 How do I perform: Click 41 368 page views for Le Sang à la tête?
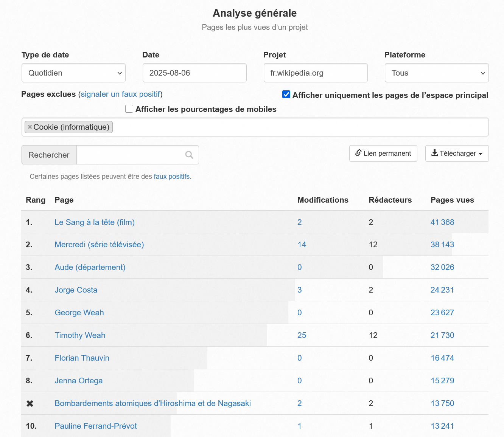(x=442, y=222)
